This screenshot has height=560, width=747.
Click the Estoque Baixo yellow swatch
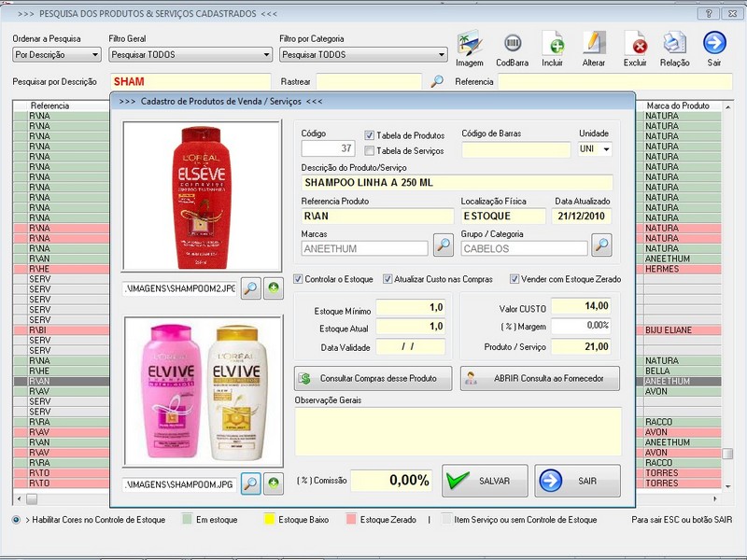point(269,520)
